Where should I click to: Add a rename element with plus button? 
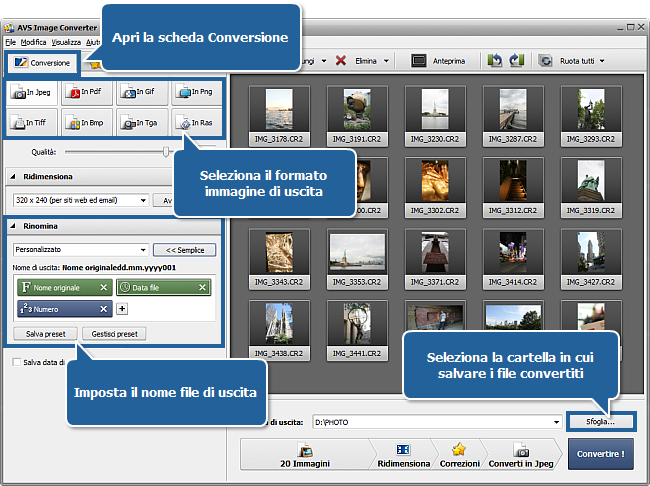122,309
